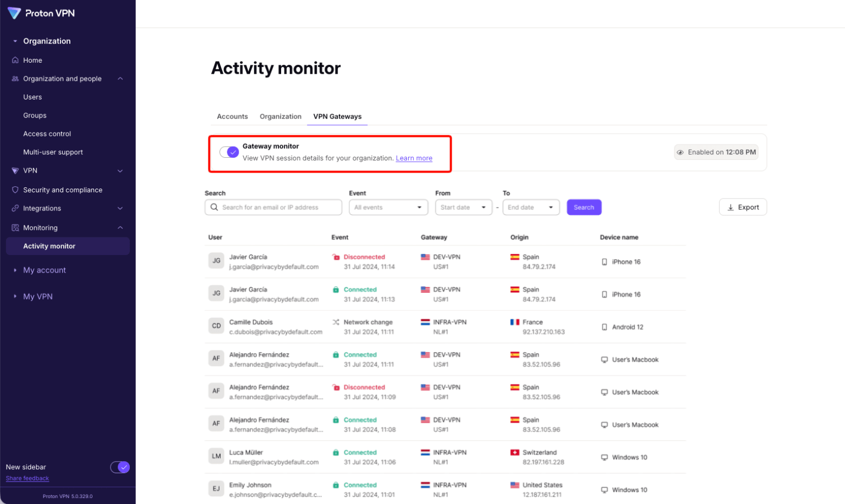Open the Start date picker
This screenshot has height=504, width=845.
[464, 207]
